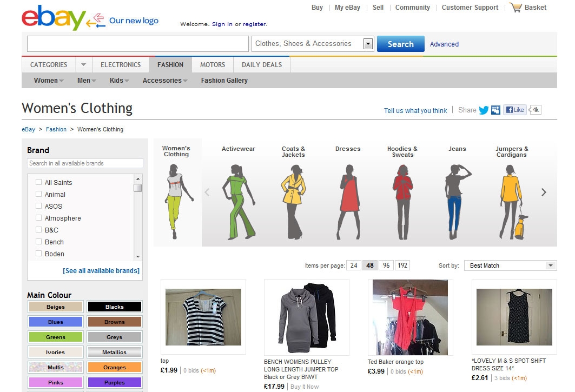Open See all available brands
This screenshot has width=575, height=392.
point(101,271)
